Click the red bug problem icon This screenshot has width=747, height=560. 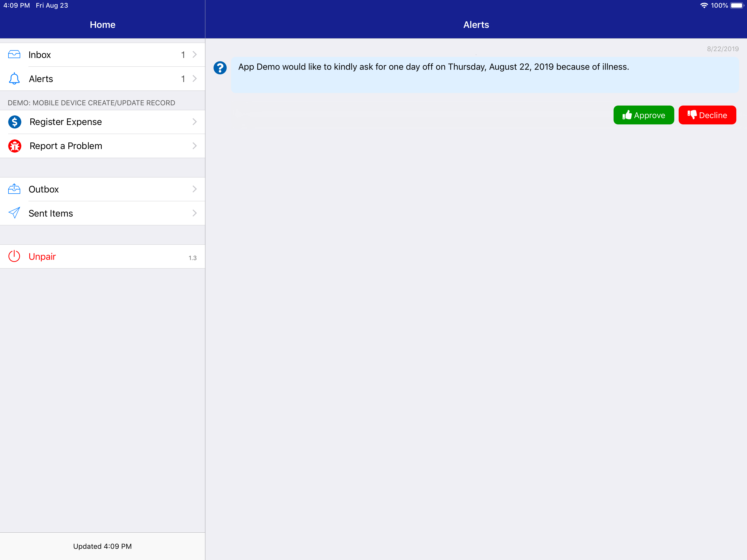15,146
